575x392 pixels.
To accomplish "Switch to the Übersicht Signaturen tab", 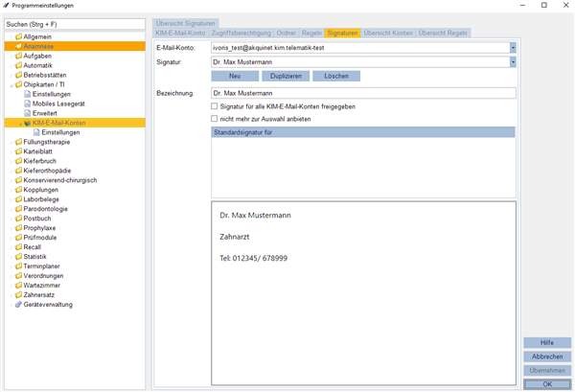I will [186, 23].
